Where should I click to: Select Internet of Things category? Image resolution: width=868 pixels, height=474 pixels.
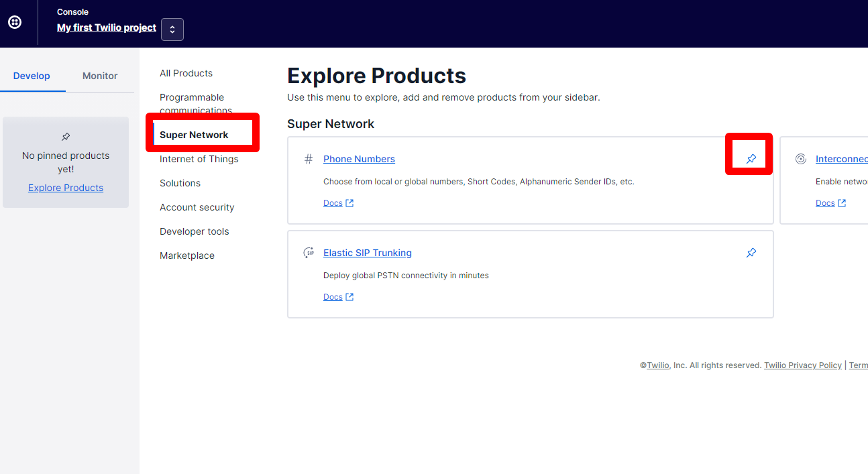pos(199,159)
